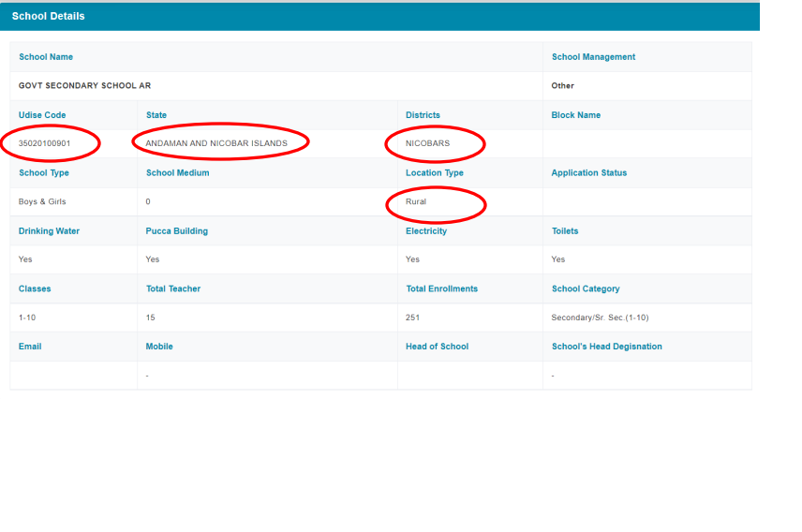
Task: Select the Application Status label
Action: [588, 173]
